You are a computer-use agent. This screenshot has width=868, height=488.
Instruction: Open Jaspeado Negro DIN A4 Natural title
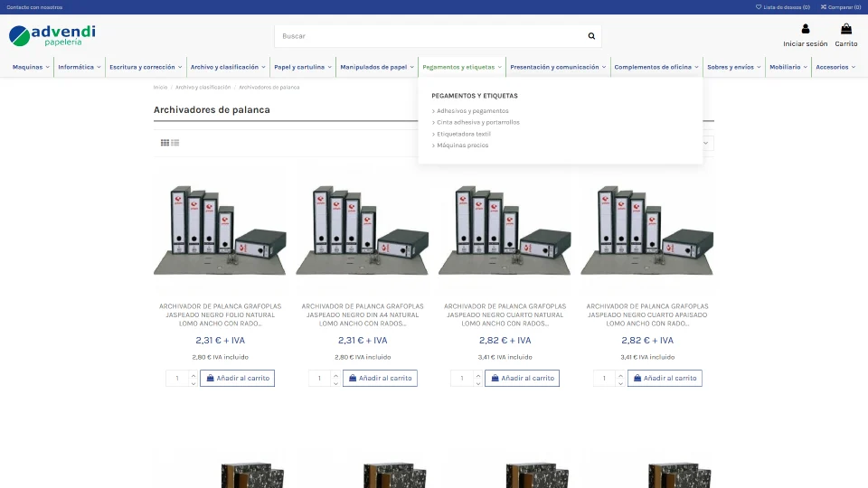coord(363,314)
